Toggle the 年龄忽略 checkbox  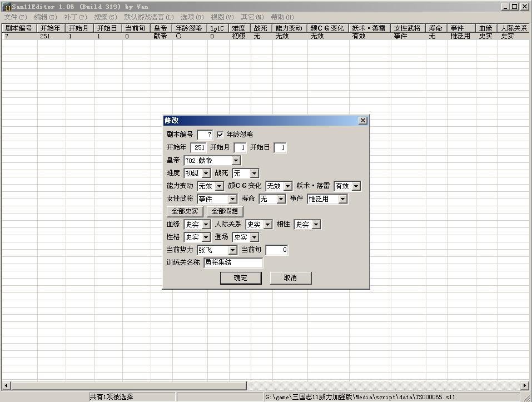[x=221, y=135]
